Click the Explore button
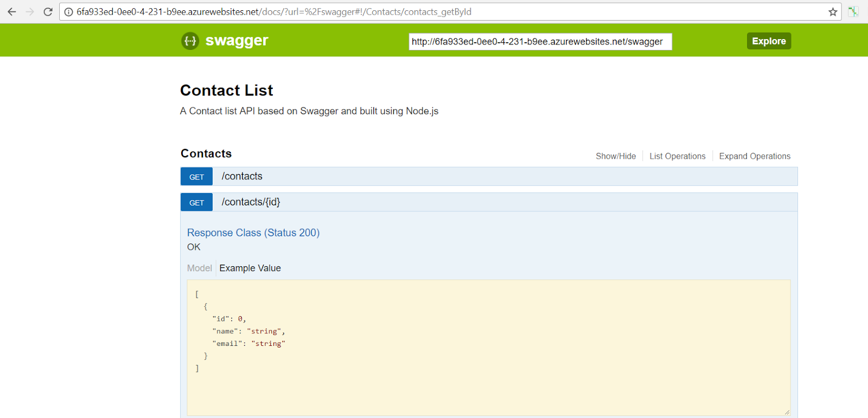 click(769, 41)
